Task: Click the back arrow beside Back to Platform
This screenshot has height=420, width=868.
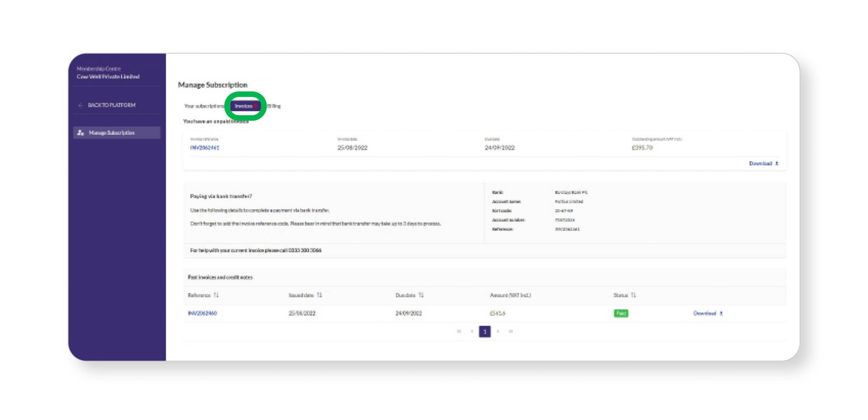Action: point(81,105)
